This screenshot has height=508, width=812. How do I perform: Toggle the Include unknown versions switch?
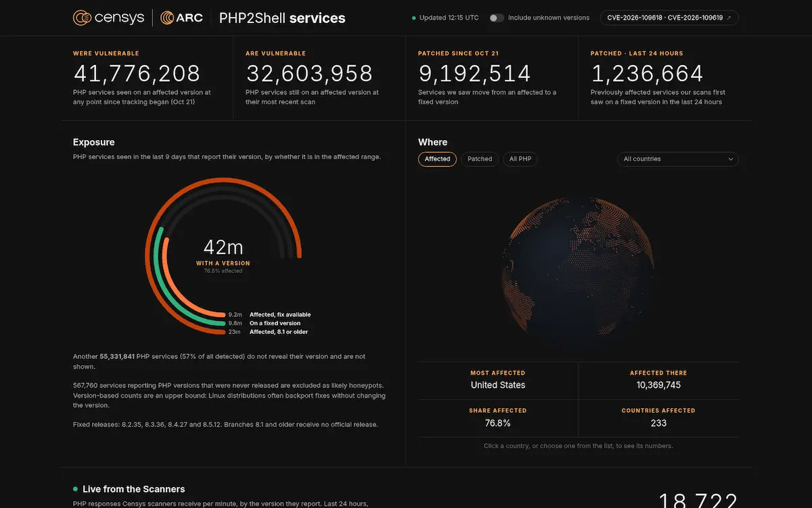click(497, 18)
